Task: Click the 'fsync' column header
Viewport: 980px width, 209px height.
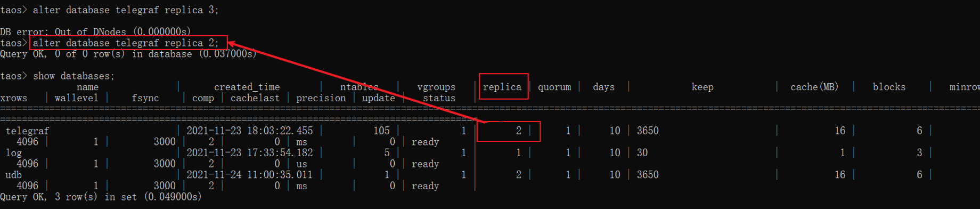Action: tap(145, 98)
